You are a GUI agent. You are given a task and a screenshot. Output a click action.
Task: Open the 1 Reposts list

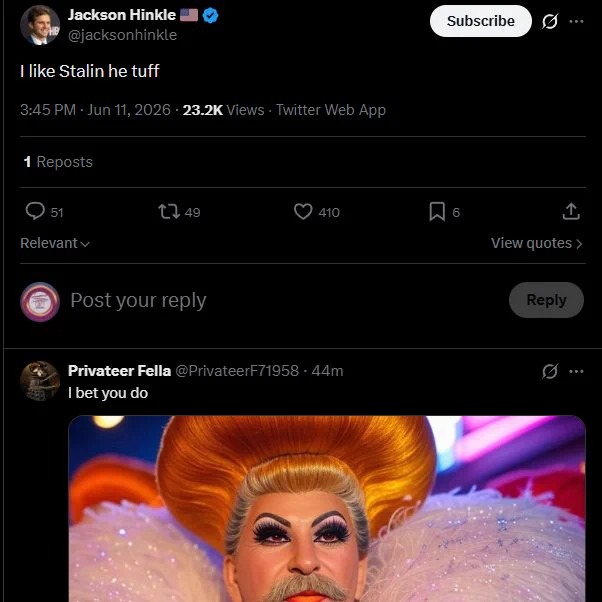coord(58,162)
